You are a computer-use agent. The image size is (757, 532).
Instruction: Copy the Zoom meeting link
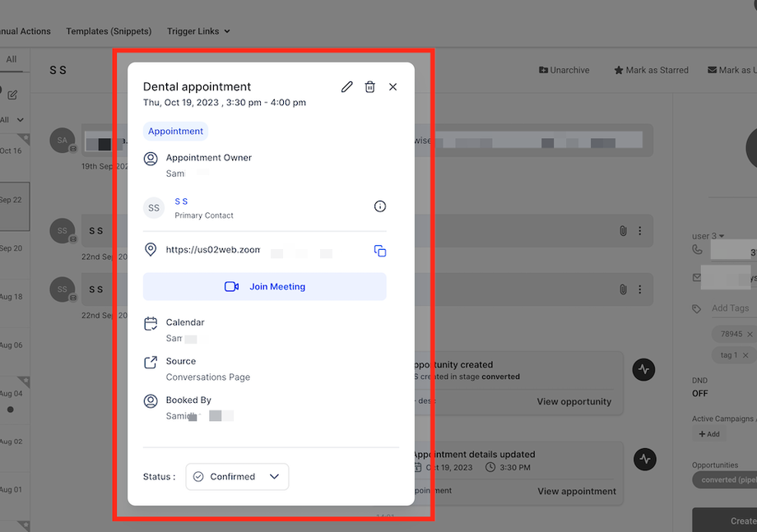[380, 251]
